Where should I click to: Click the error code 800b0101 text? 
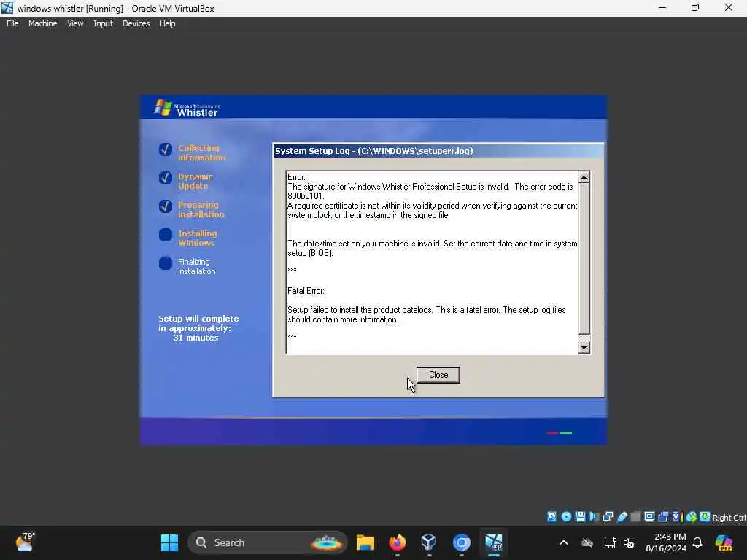[305, 196]
